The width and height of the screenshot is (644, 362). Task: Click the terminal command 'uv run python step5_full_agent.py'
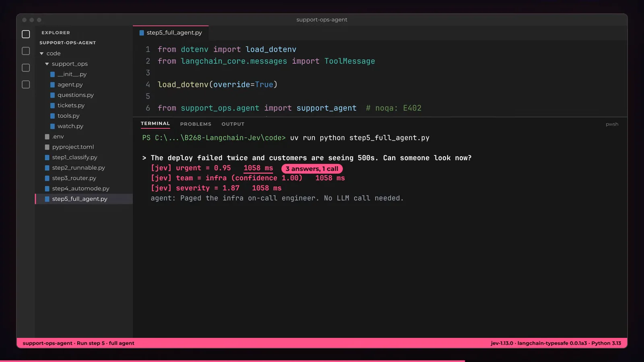360,138
